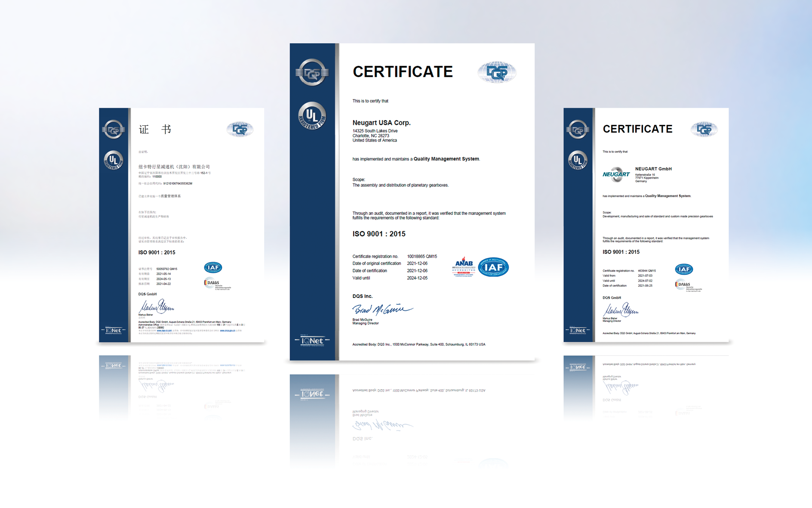
Task: Click the DQS globe logo beside center CERTIFICATE heading
Action: pos(497,72)
